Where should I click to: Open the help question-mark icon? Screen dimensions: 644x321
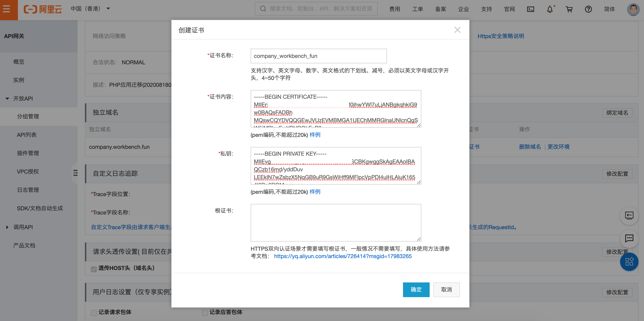(588, 9)
